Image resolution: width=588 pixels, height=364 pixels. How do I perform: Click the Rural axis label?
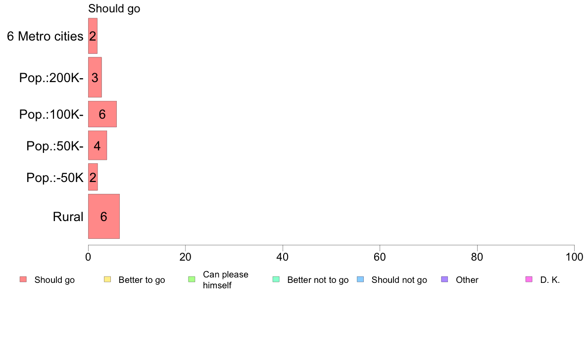pos(68,217)
